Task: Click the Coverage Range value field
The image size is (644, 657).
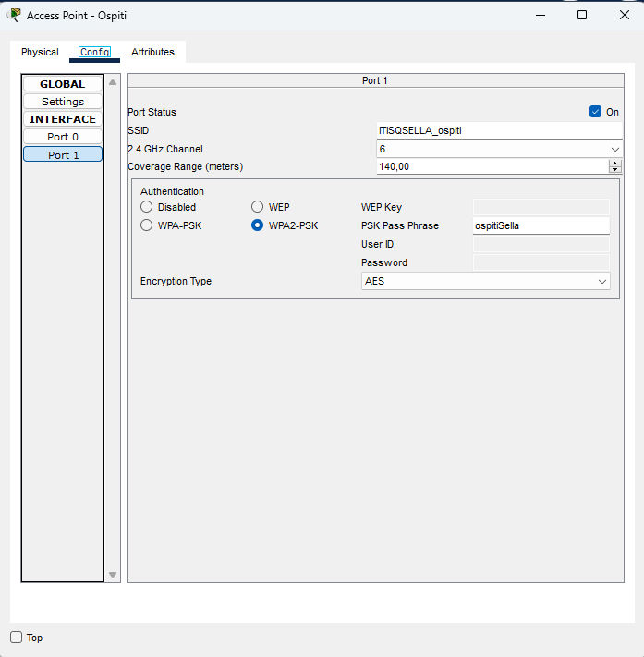Action: tap(492, 166)
